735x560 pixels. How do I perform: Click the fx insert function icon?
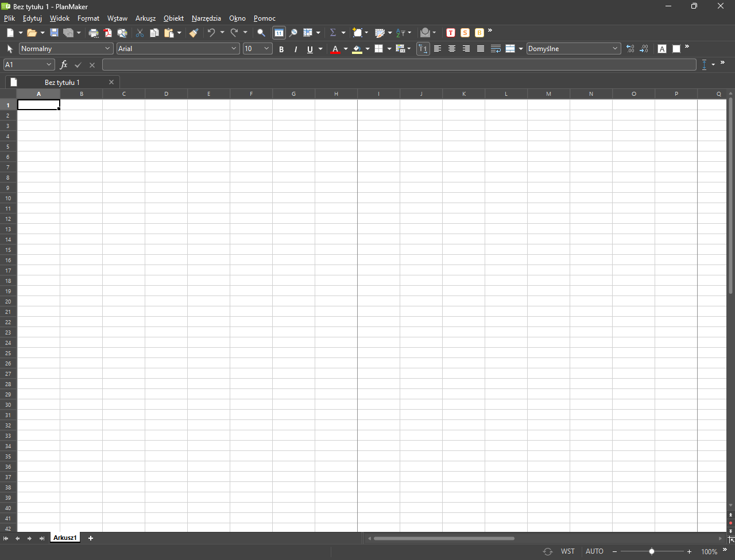click(64, 65)
